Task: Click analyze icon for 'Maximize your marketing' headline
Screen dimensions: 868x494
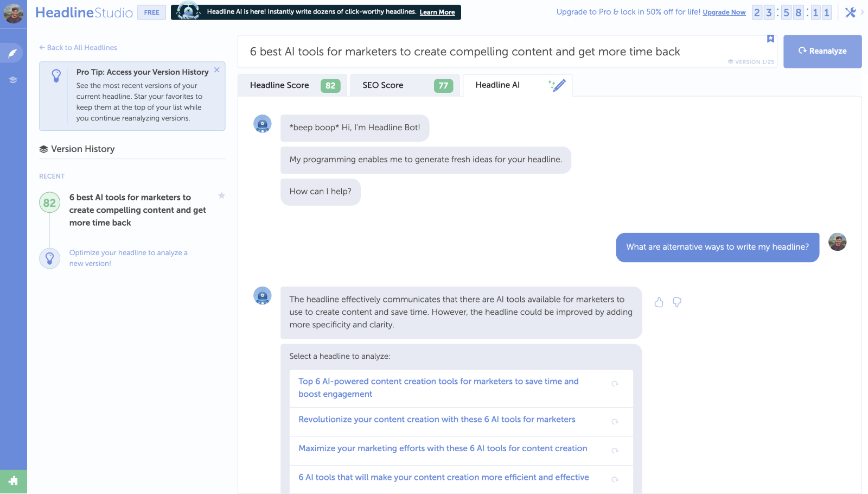Action: coord(615,451)
